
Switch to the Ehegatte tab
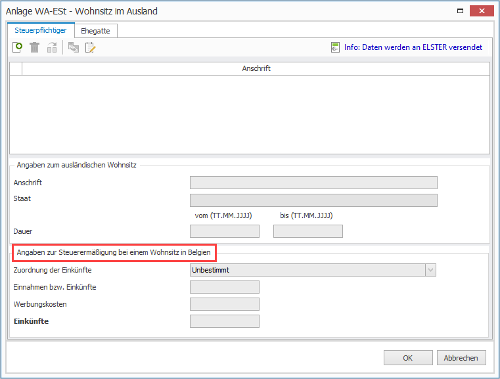click(95, 31)
